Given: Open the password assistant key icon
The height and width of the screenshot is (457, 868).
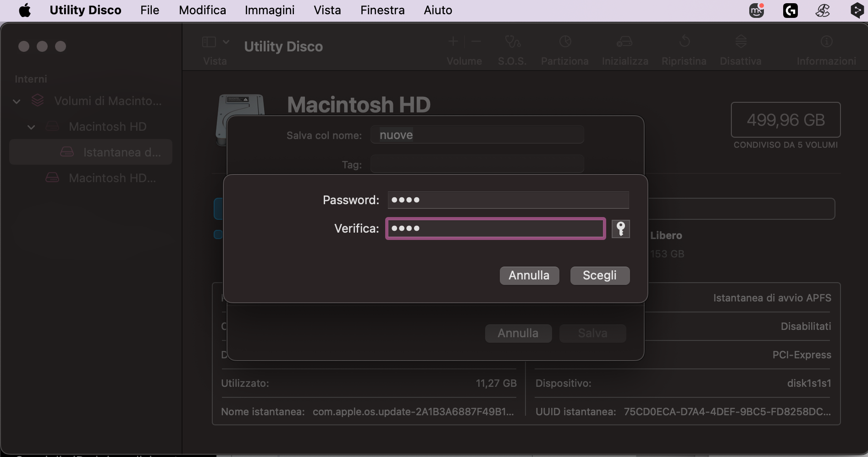Looking at the screenshot, I should [620, 228].
